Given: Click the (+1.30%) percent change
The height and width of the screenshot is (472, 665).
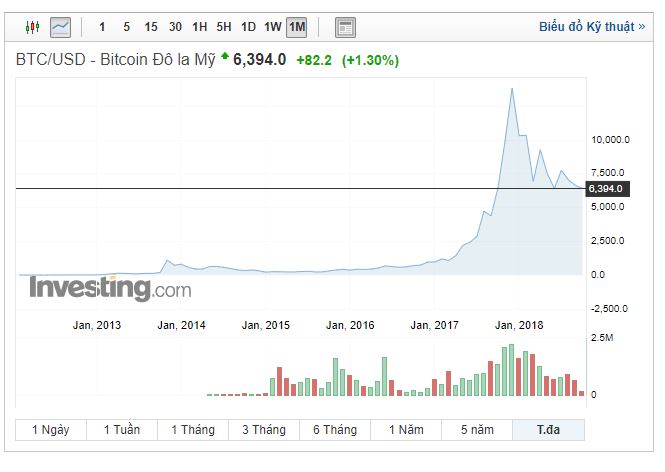Looking at the screenshot, I should (x=370, y=60).
